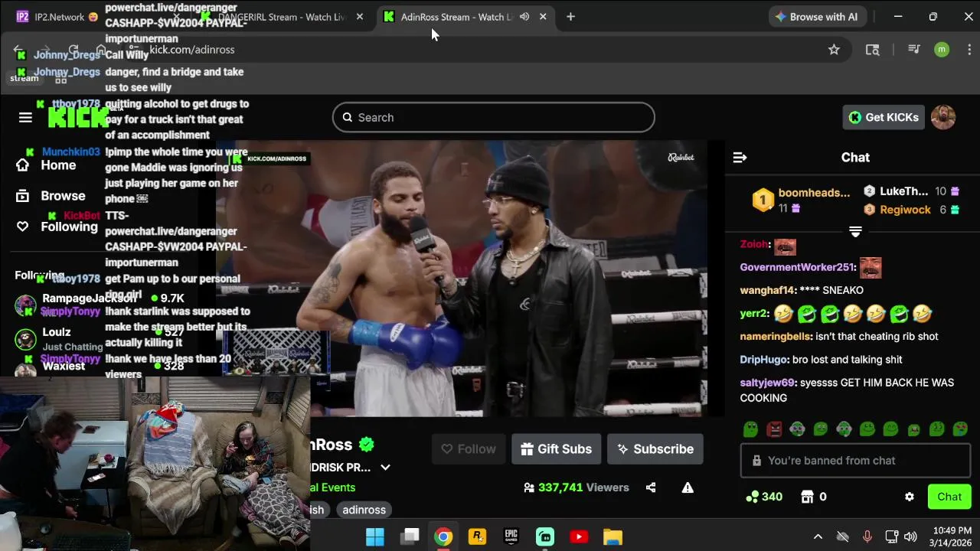The image size is (980, 551).
Task: Click username saltyjew69 in chat
Action: pos(768,383)
